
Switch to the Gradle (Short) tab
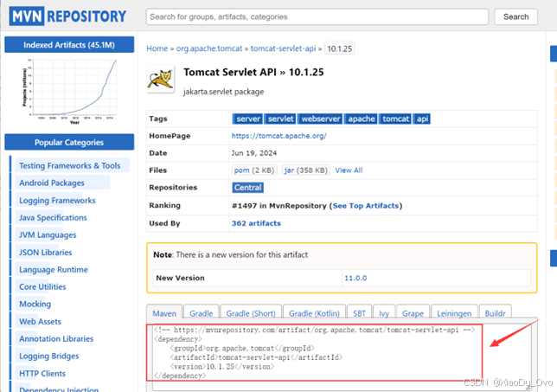click(x=251, y=312)
